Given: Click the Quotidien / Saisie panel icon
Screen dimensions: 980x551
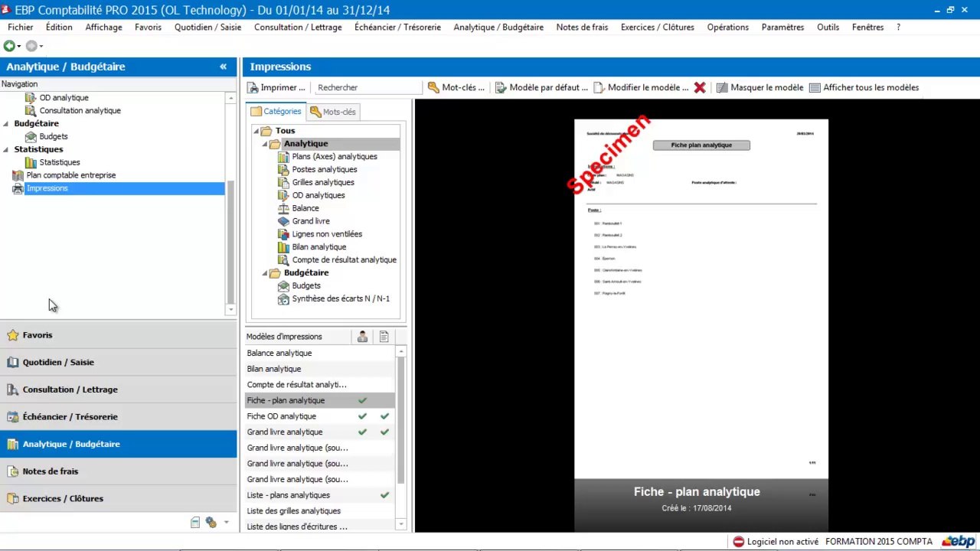Looking at the screenshot, I should pyautogui.click(x=12, y=362).
